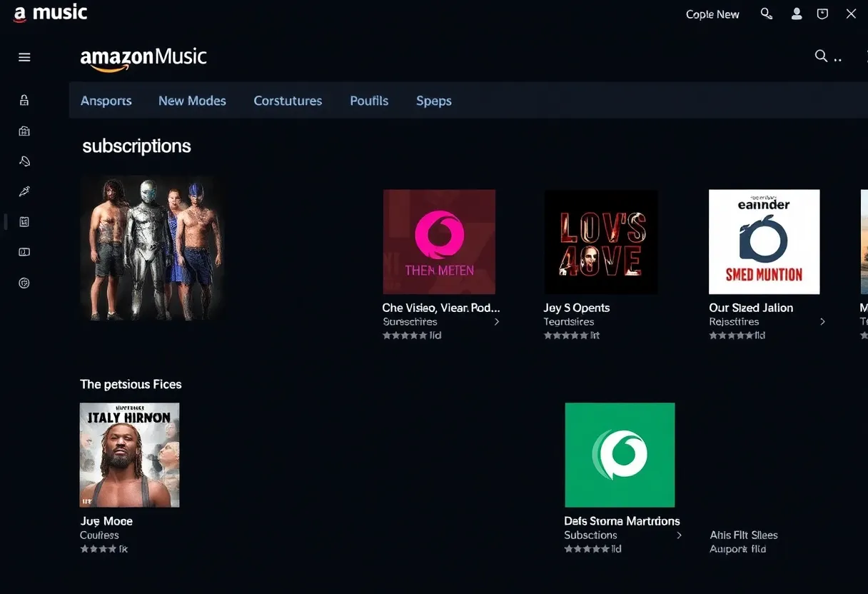Select the Poufils navigation tab
This screenshot has width=868, height=594.
coord(369,101)
